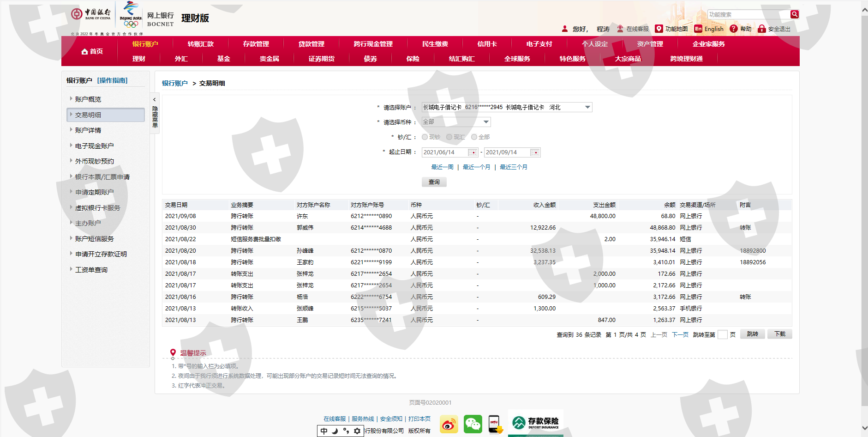Click the browser vertical scrollbar

(x=864, y=185)
